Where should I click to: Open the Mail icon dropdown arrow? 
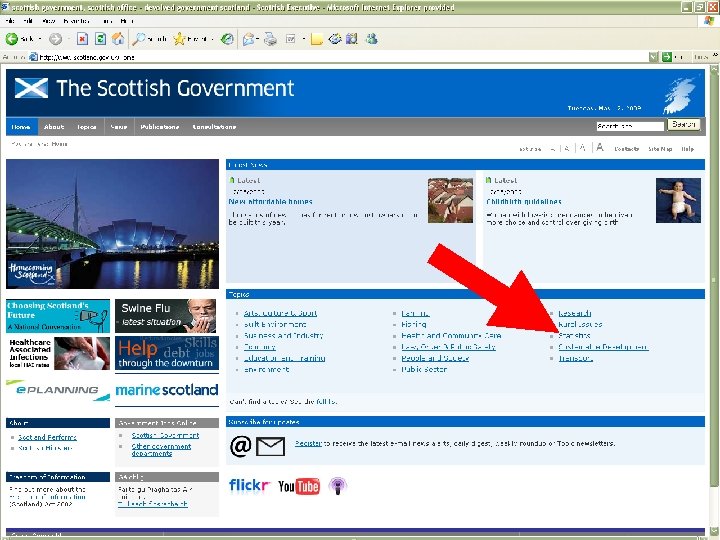[258, 39]
